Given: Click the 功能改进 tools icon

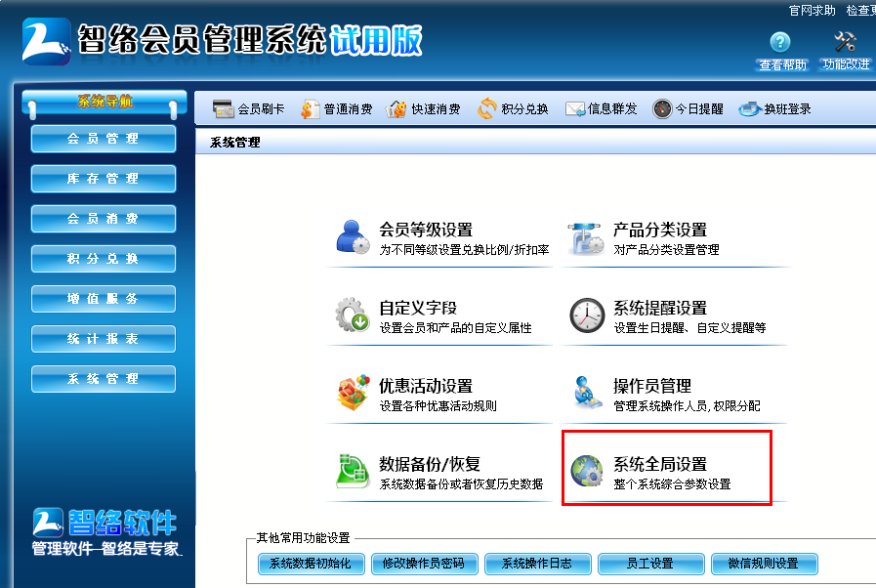Looking at the screenshot, I should [x=845, y=42].
